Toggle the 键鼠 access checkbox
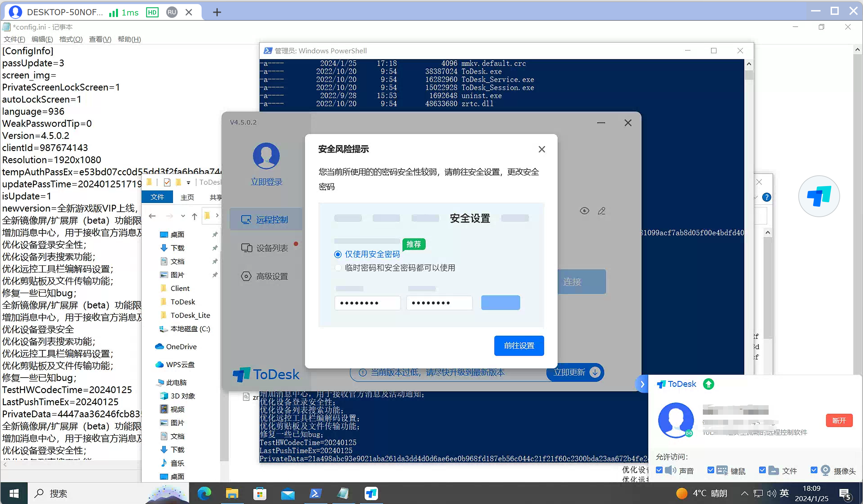 (711, 470)
